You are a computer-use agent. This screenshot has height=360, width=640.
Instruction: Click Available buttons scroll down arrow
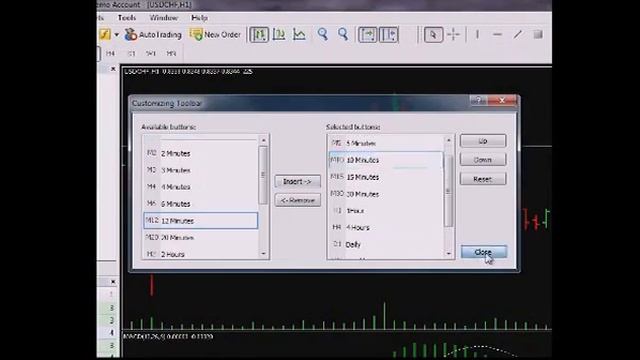(263, 253)
